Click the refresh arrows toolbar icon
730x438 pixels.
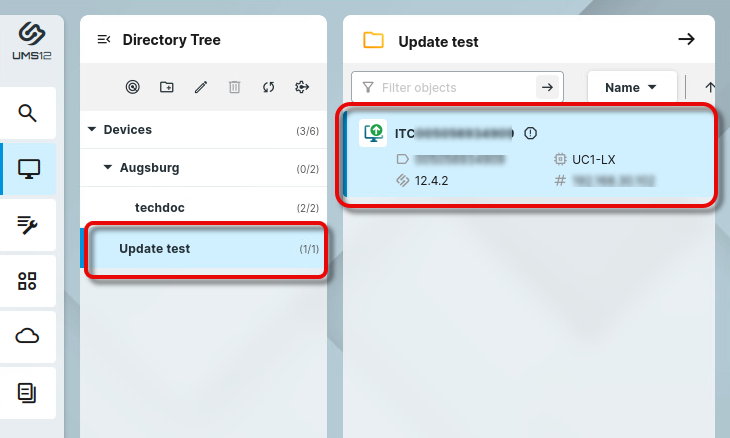[x=268, y=87]
